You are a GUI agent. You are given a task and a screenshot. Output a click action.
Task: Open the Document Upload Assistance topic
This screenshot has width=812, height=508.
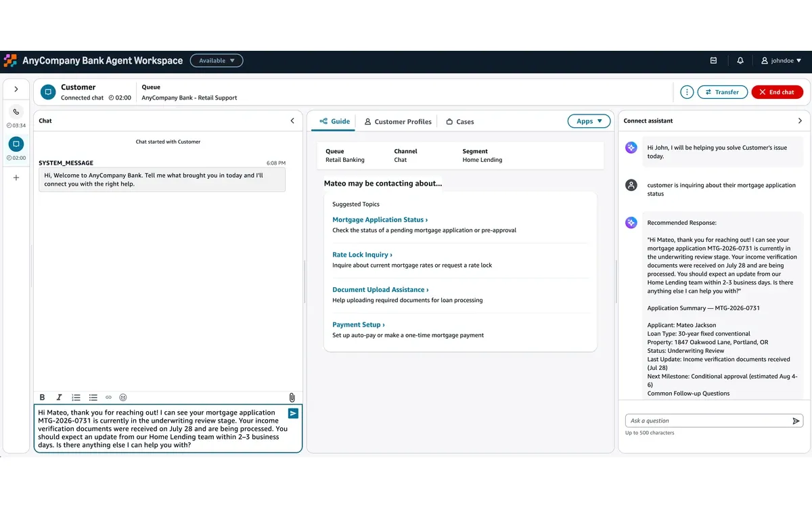click(x=380, y=290)
